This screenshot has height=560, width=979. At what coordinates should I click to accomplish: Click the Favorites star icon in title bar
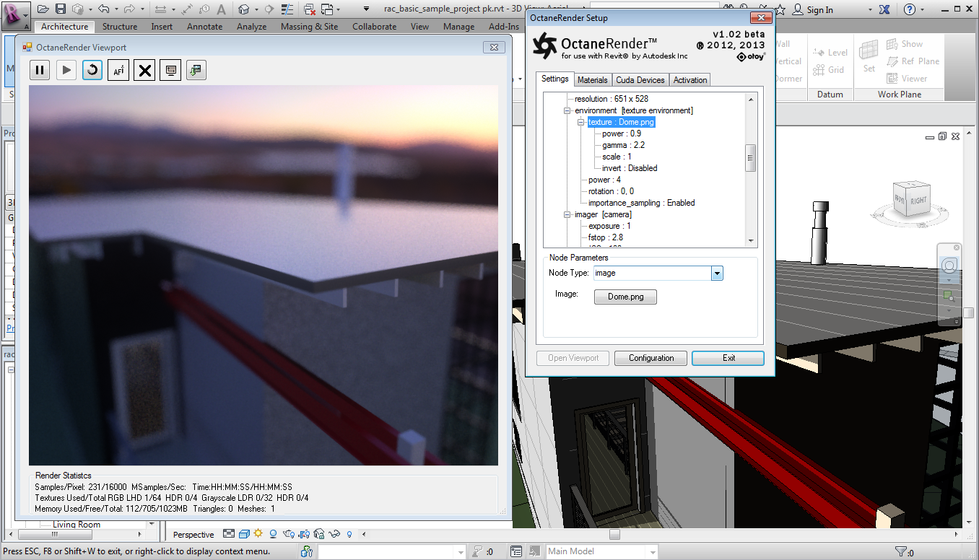[782, 9]
